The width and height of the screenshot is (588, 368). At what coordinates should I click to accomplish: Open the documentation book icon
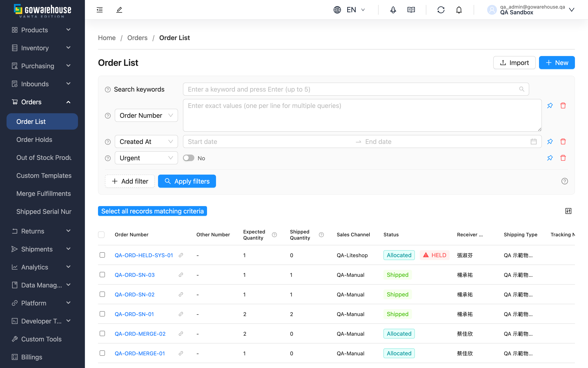pyautogui.click(x=411, y=10)
